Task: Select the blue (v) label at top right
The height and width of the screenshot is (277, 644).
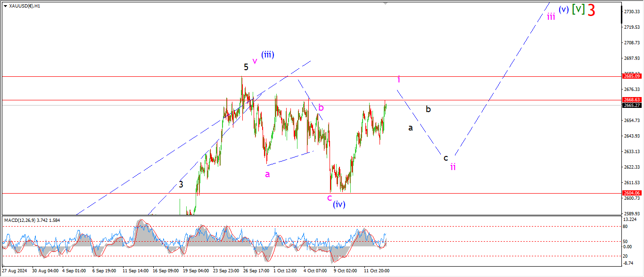Action: point(563,9)
